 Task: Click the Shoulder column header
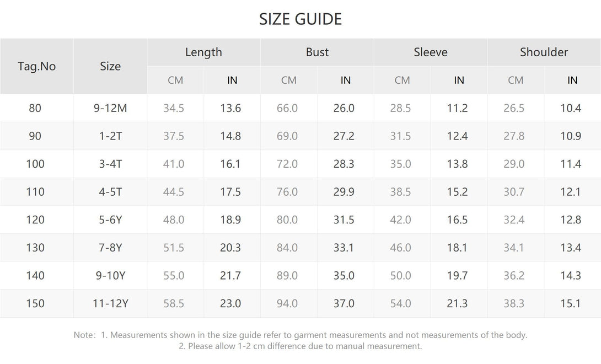coord(544,52)
